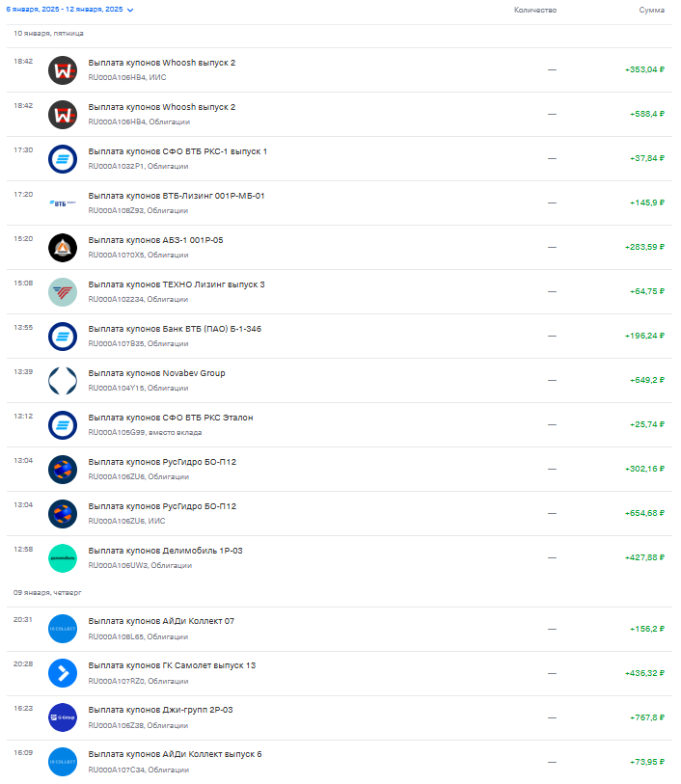
Task: Click amount +302,16 ₽
Action: (644, 469)
